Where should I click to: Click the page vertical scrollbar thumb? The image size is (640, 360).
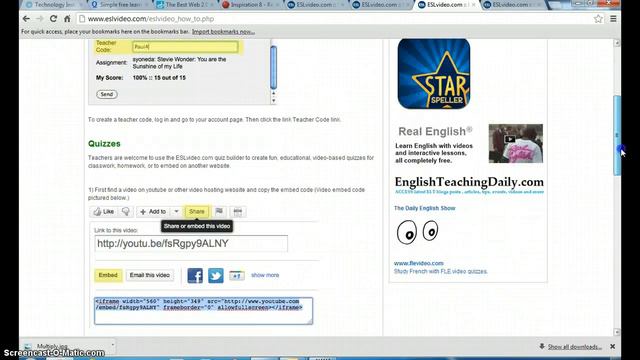617,136
